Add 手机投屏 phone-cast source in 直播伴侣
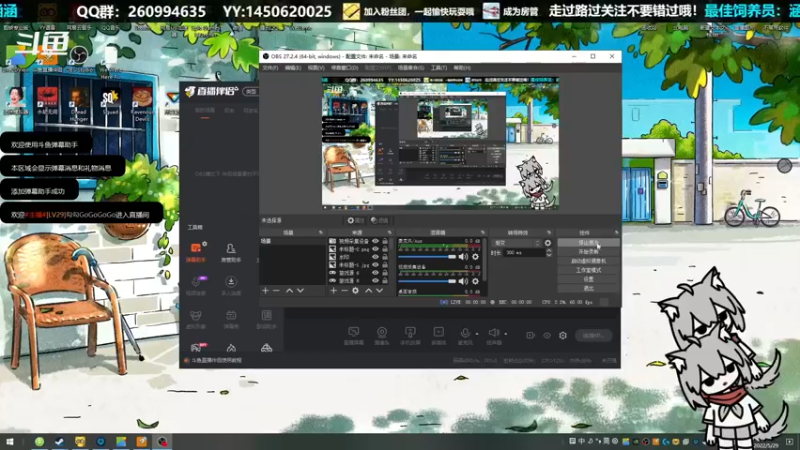 pos(410,336)
